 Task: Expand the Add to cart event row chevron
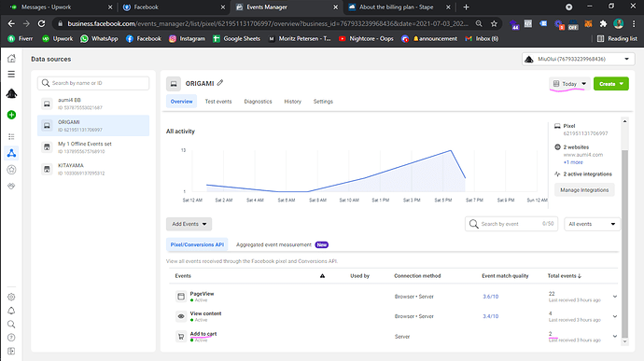point(615,337)
